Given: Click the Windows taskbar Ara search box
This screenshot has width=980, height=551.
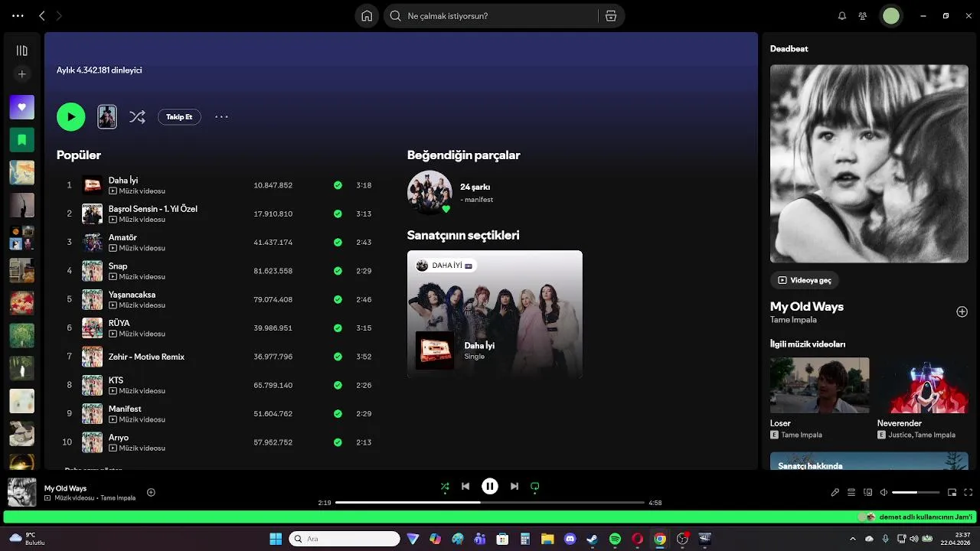Looking at the screenshot, I should click(345, 539).
